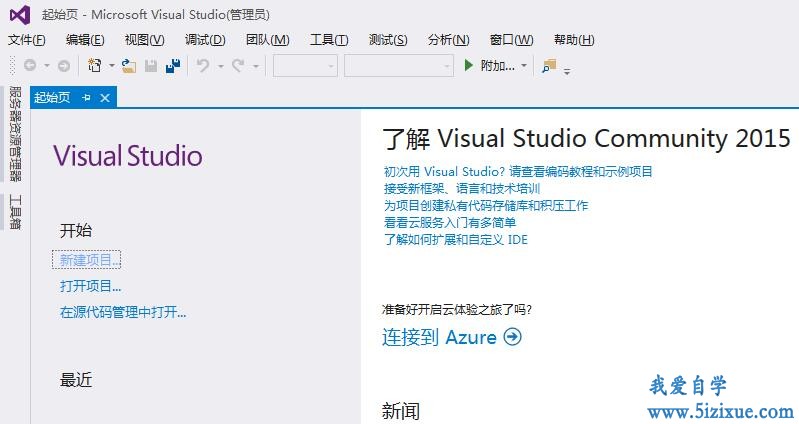Screen dimensions: 799x424
Task: Click the 准备好开启云体验之旅了吗? text
Action: tap(457, 309)
